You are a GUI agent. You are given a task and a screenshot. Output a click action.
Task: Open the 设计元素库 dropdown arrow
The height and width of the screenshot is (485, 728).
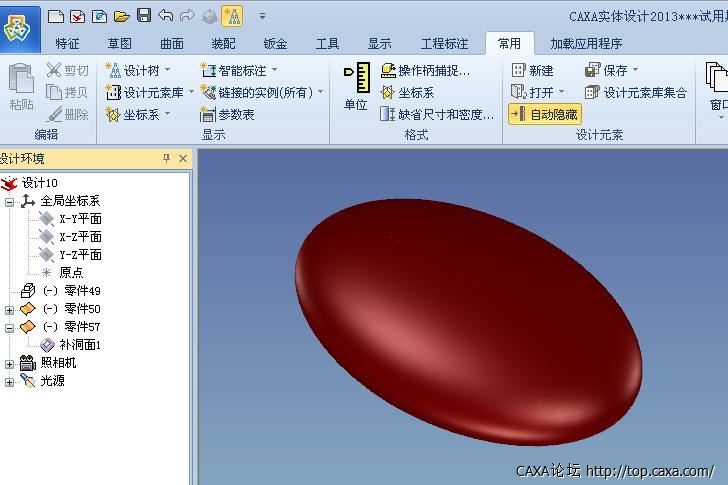(191, 92)
